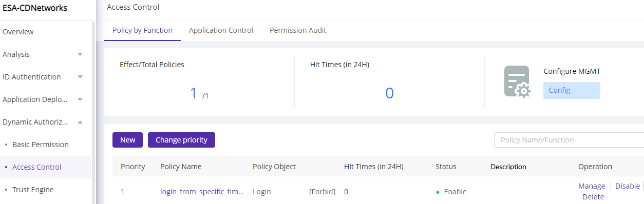This screenshot has height=204, width=644.
Task: Click the Effect/Total Policies count 1
Action: coord(194,93)
